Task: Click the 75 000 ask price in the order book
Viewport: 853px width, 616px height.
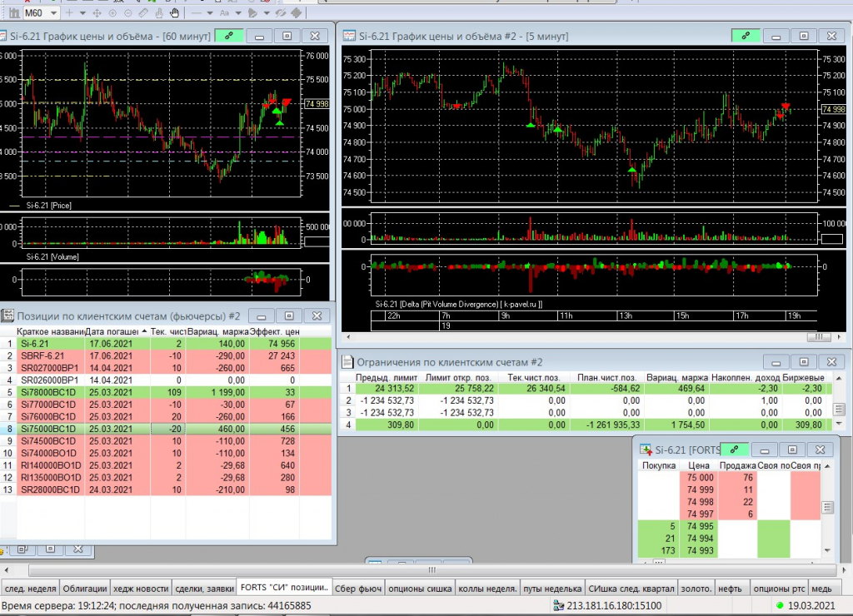Action: [x=699, y=477]
